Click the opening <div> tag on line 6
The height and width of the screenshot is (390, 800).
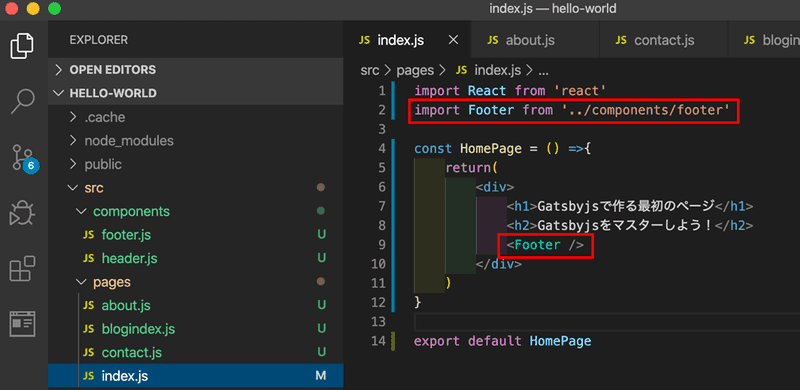495,187
